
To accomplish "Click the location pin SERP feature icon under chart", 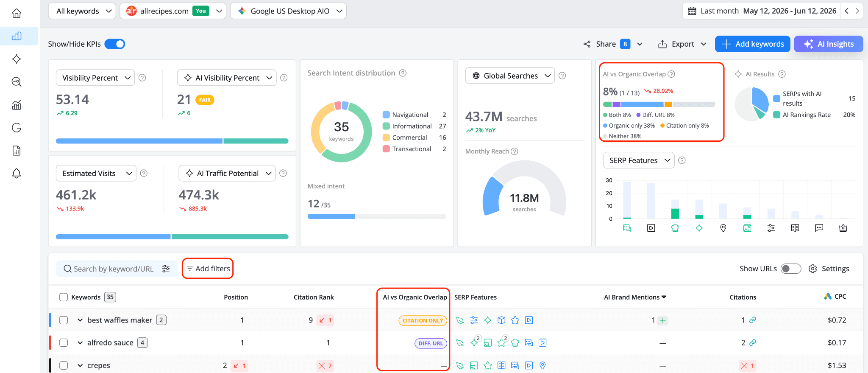I will point(723,228).
